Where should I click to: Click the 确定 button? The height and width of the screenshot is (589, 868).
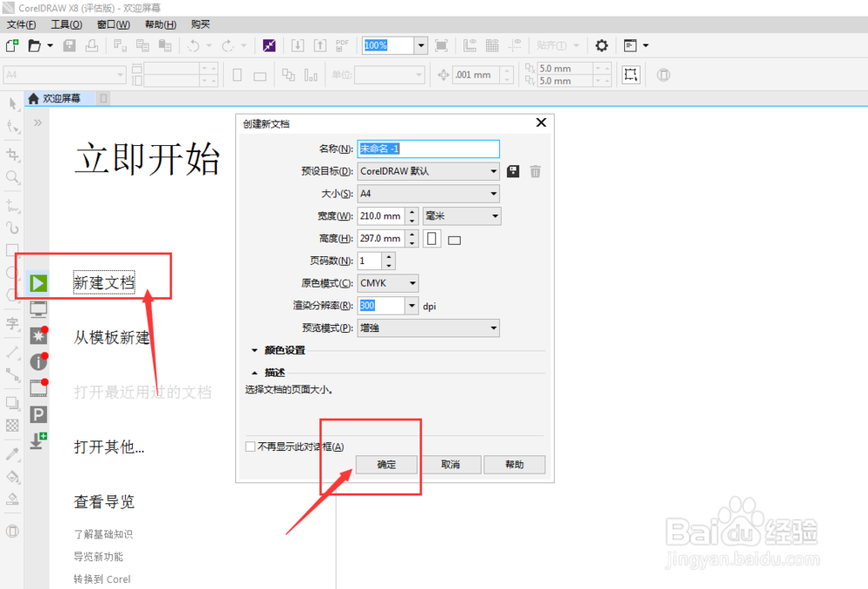click(x=386, y=464)
